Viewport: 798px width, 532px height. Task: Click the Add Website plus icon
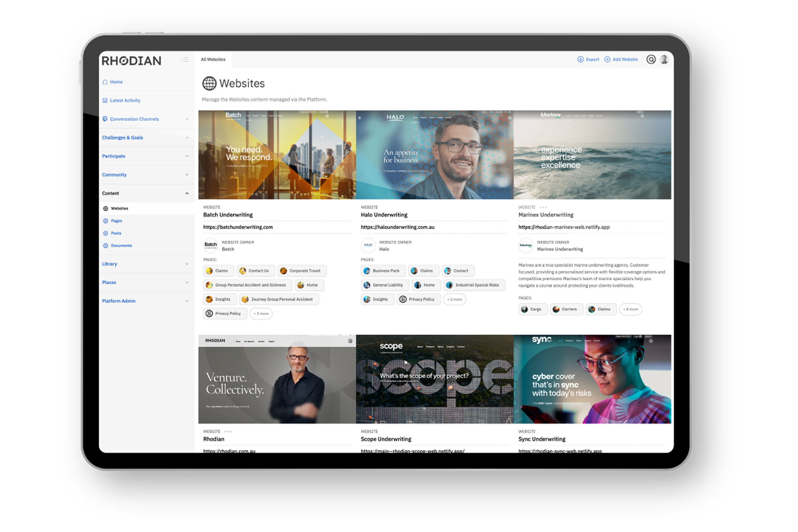pyautogui.click(x=607, y=59)
